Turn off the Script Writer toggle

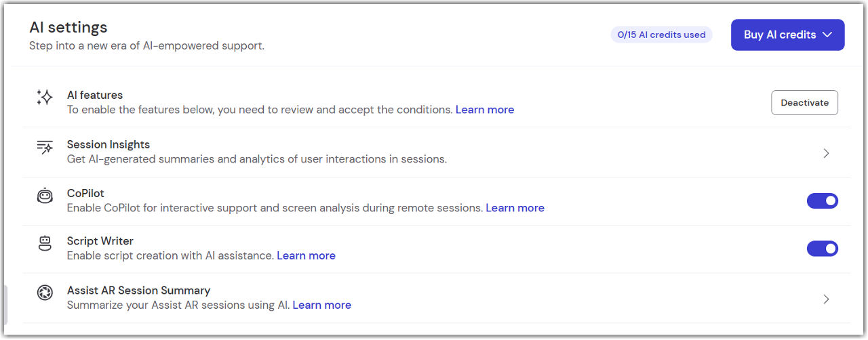(x=822, y=249)
